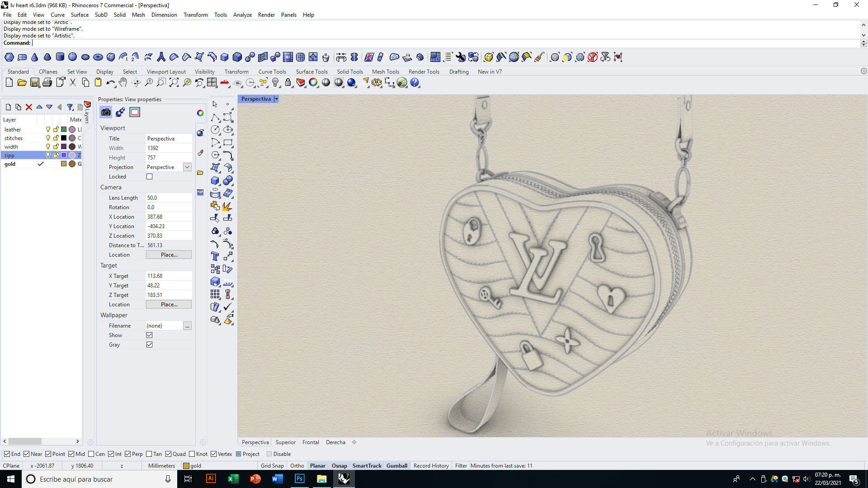This screenshot has width=868, height=488.
Task: Click the Cylinder solid tool icon
Action: click(60, 57)
